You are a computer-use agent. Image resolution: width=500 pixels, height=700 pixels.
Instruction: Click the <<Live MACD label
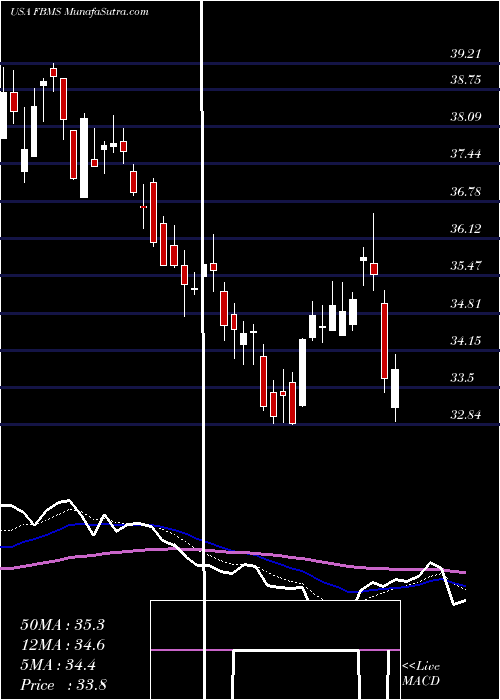421,674
